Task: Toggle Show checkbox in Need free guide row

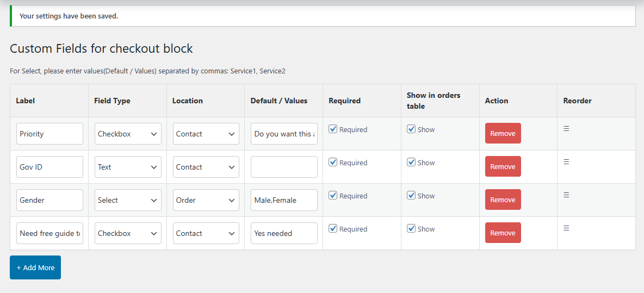Action: pyautogui.click(x=412, y=229)
